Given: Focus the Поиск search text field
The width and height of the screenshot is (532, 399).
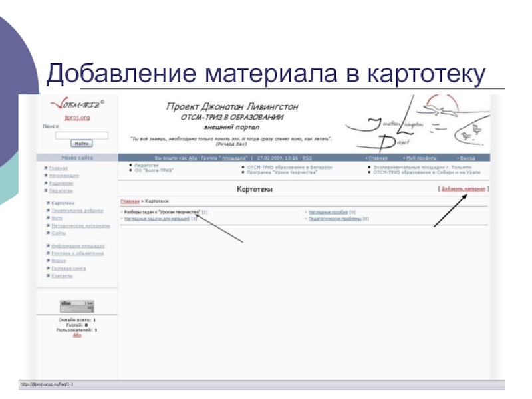Looking at the screenshot, I should click(81, 136).
